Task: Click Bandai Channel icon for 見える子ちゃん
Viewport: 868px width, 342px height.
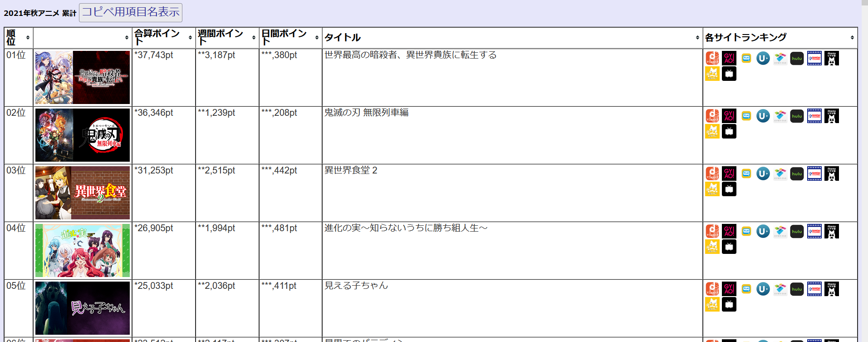Action: point(814,289)
